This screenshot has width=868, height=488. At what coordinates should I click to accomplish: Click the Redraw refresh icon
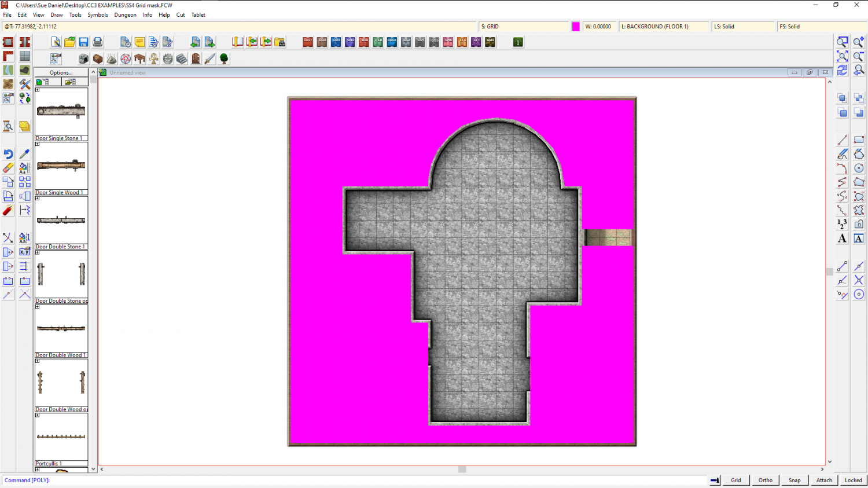(x=842, y=70)
